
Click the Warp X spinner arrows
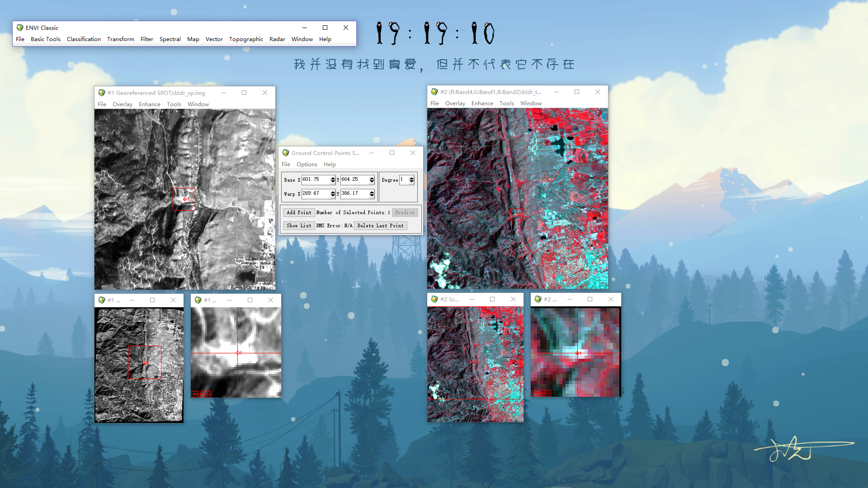coord(333,194)
